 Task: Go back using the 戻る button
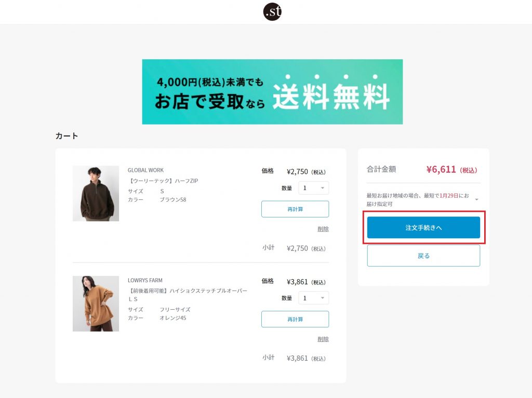(423, 256)
